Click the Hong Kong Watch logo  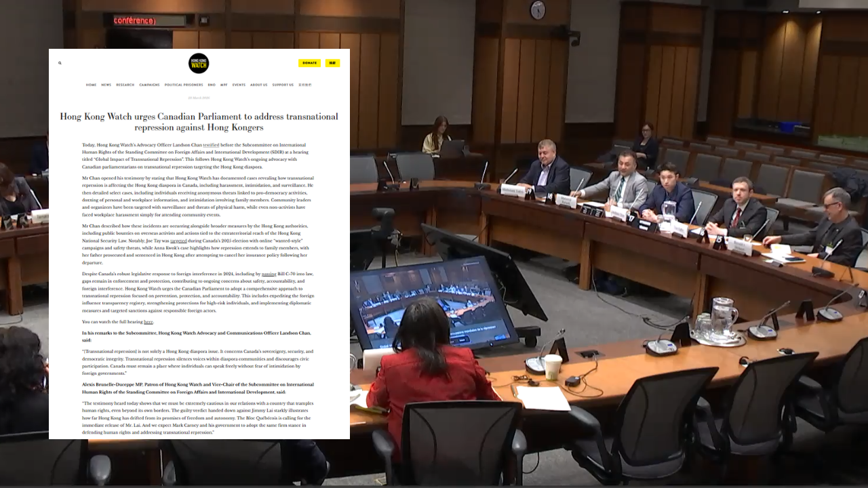click(199, 64)
